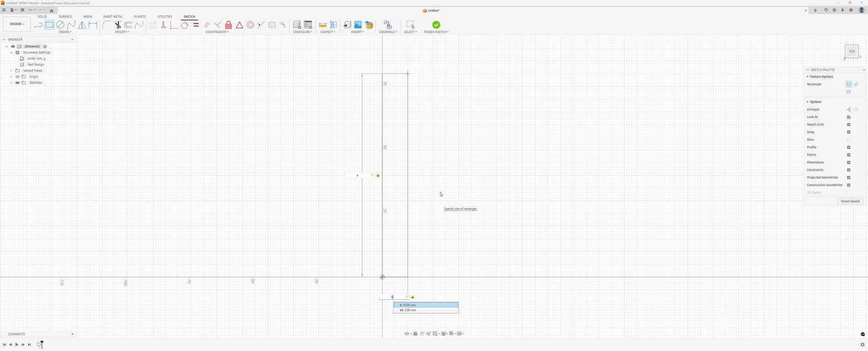The image size is (868, 351).
Task: Open the Change Parameters table icon
Action: (308, 25)
